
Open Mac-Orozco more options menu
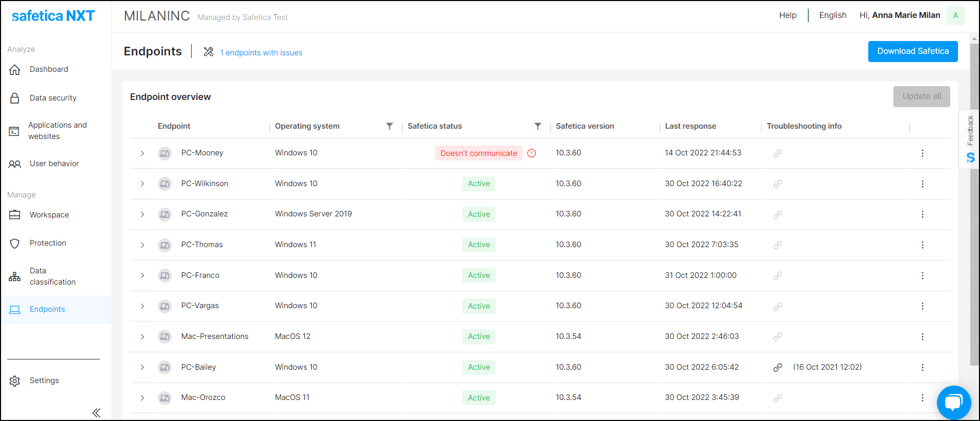(922, 398)
